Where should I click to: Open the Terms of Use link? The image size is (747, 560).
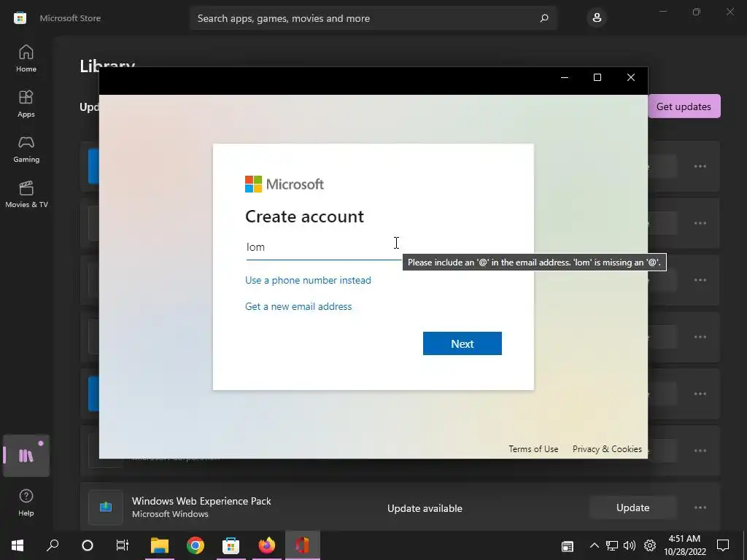(533, 449)
